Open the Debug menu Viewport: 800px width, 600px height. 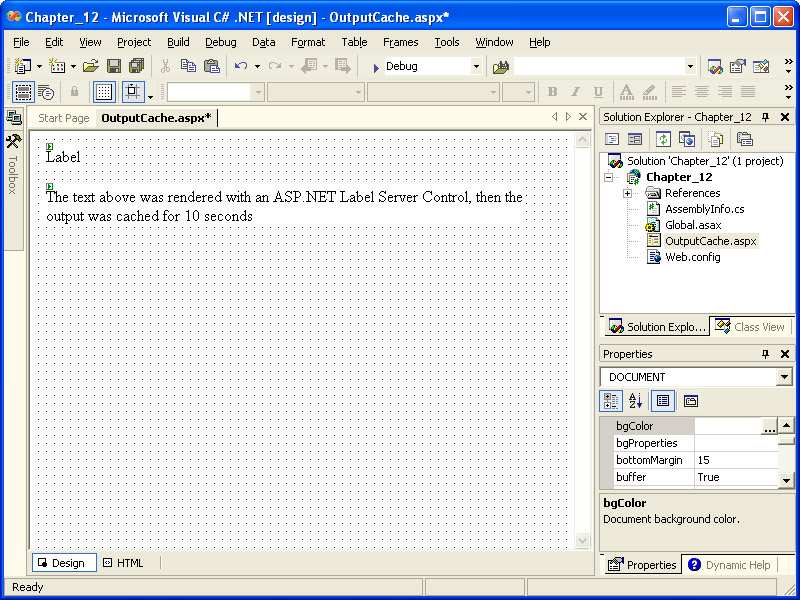click(x=221, y=42)
